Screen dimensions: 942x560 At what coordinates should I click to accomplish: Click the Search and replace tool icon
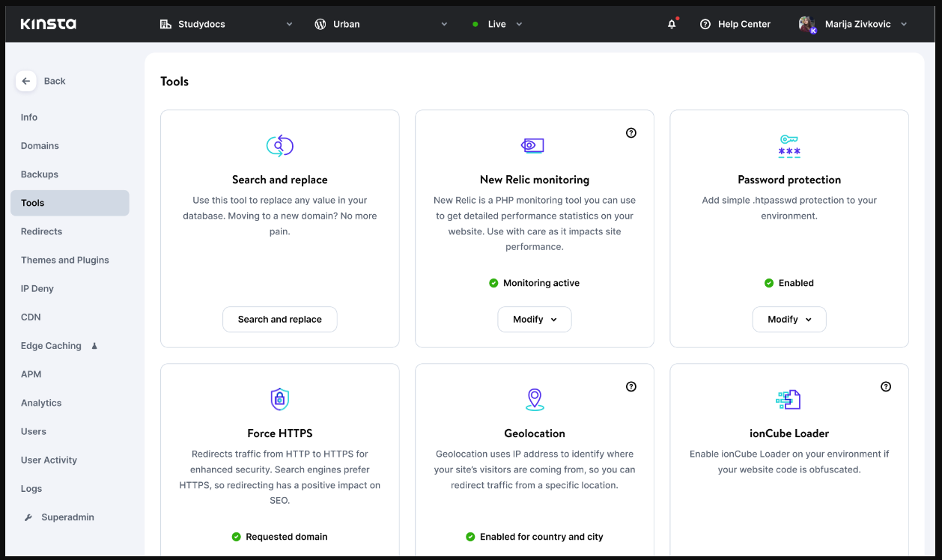coord(279,145)
